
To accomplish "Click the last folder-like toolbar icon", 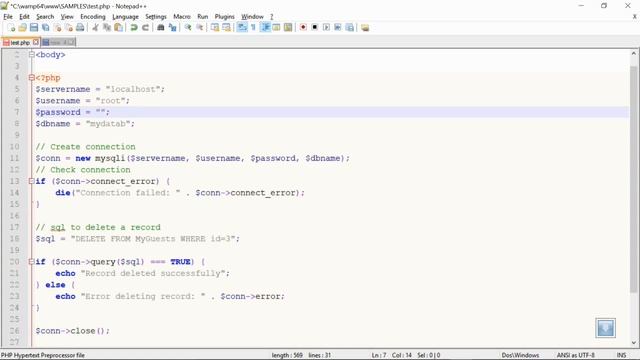I will 365,27.
